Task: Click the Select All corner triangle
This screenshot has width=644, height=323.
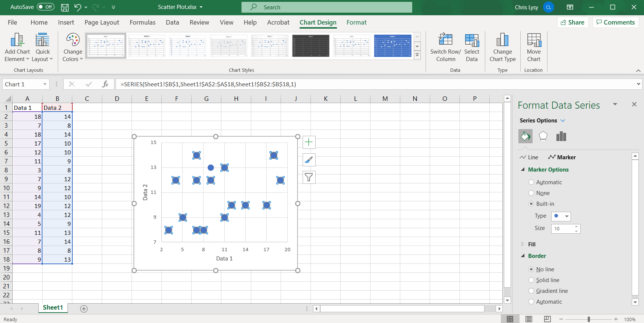Action: (7, 99)
